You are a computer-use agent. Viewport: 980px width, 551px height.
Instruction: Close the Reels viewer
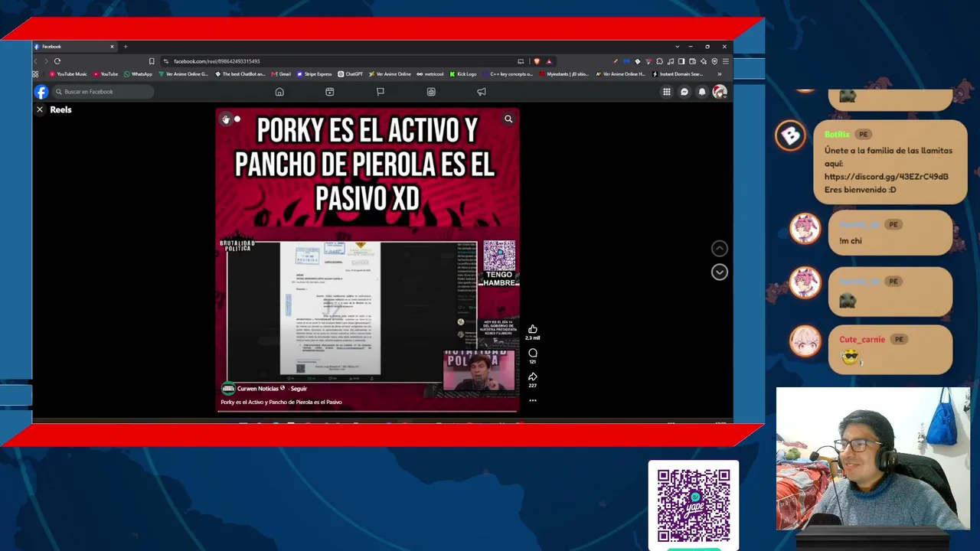[40, 109]
